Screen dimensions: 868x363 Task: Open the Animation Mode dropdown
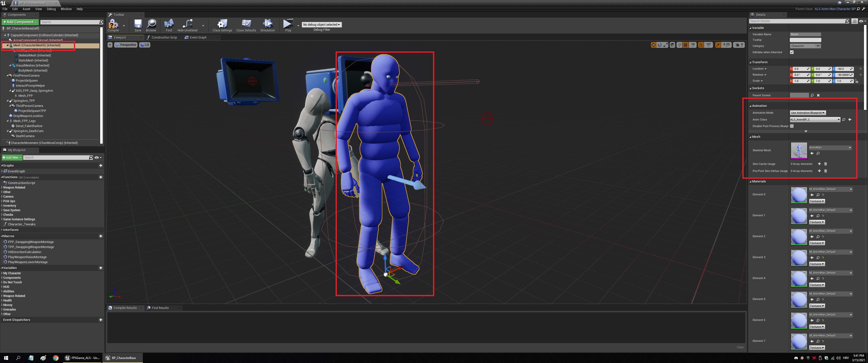coord(808,113)
